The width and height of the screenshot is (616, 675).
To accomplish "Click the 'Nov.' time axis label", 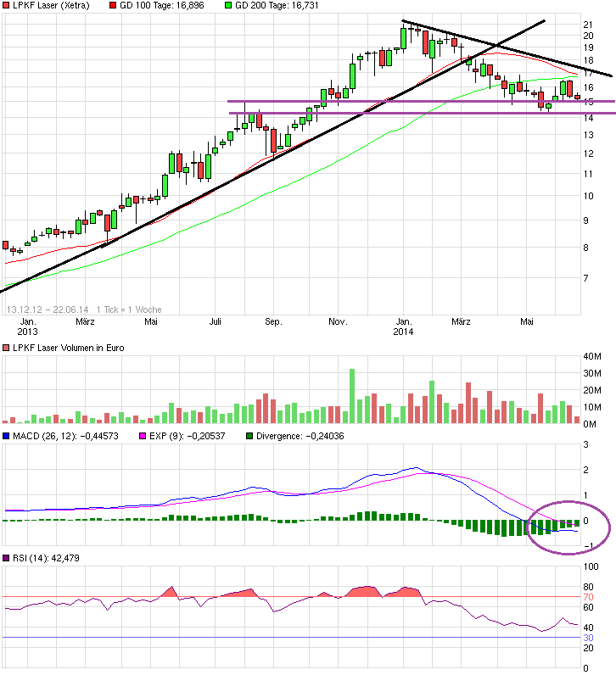I will coord(338,321).
